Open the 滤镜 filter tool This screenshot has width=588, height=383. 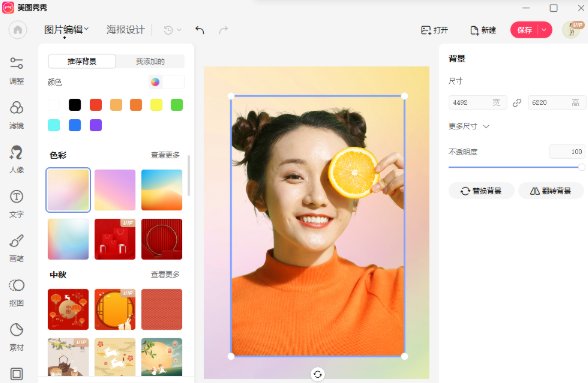click(16, 115)
